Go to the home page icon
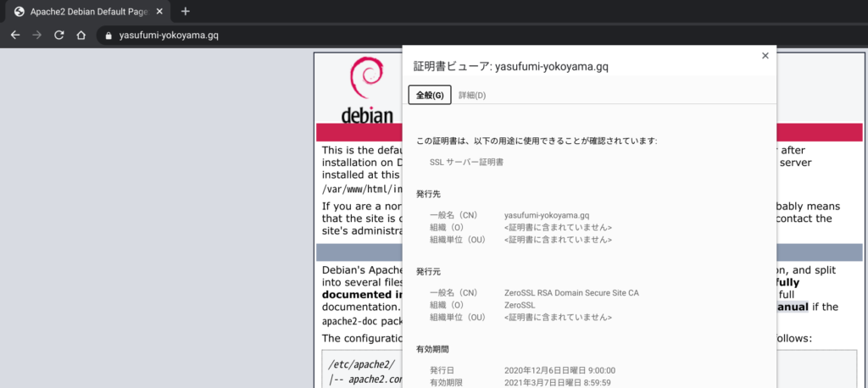The width and height of the screenshot is (868, 388). click(81, 36)
